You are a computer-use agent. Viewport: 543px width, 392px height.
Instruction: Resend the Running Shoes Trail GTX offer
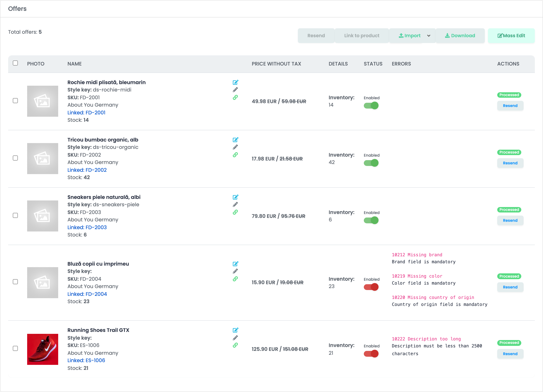[510, 354]
